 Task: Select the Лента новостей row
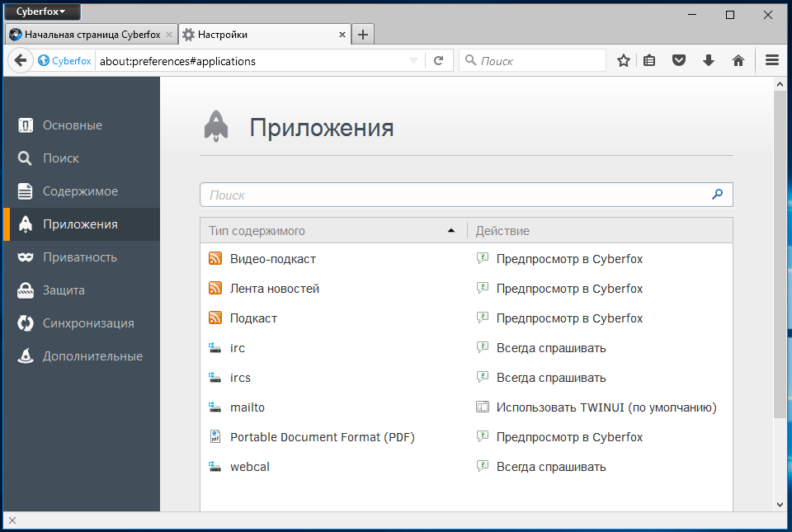[466, 289]
